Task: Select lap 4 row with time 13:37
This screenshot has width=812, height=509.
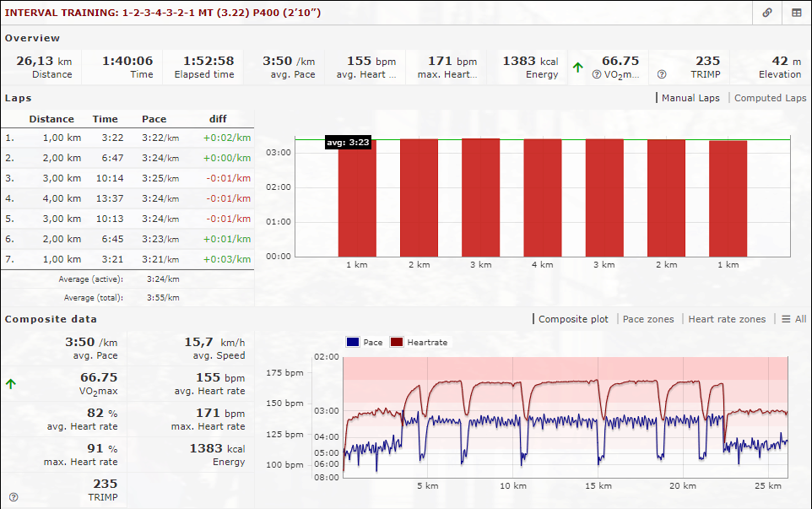Action: (127, 198)
